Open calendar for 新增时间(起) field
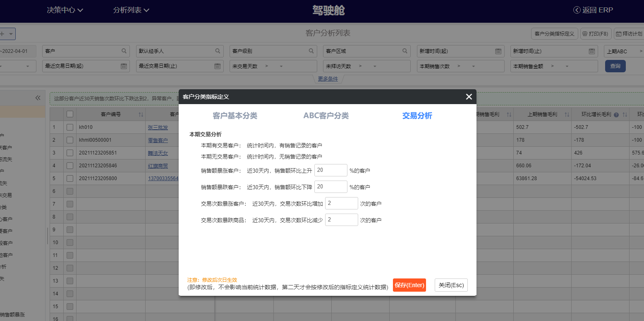The height and width of the screenshot is (321, 644). click(498, 51)
